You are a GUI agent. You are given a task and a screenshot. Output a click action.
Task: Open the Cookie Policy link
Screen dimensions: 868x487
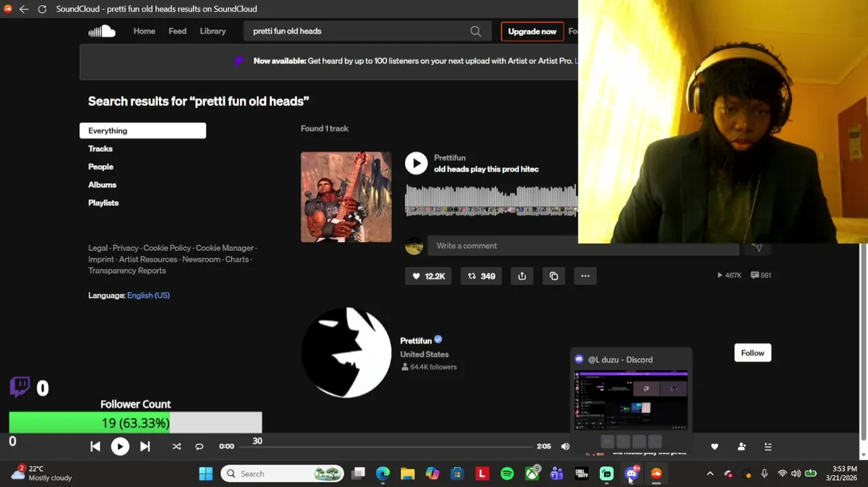167,248
